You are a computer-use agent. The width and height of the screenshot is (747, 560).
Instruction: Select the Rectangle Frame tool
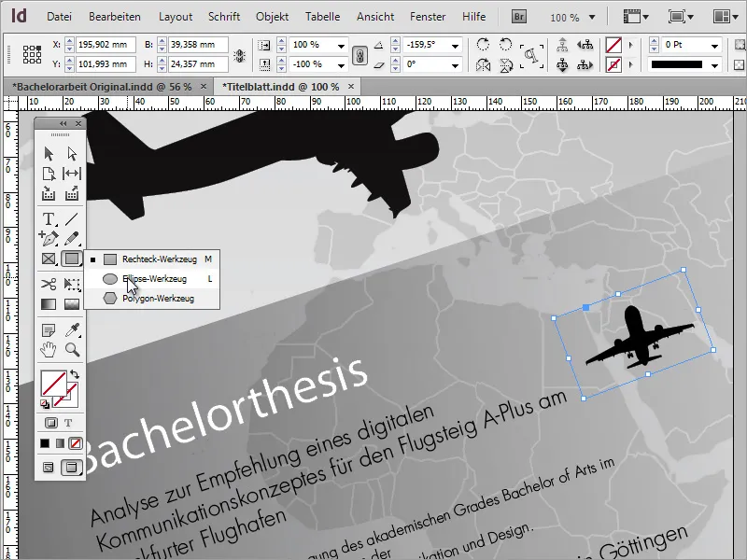coord(49,259)
